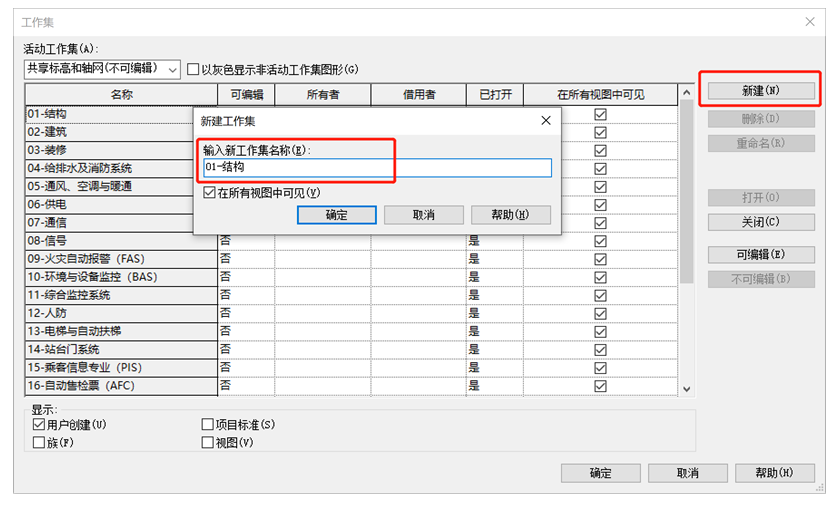This screenshot has height=508, width=840.
Task: Select the 12-人防 workset row
Action: tap(121, 313)
